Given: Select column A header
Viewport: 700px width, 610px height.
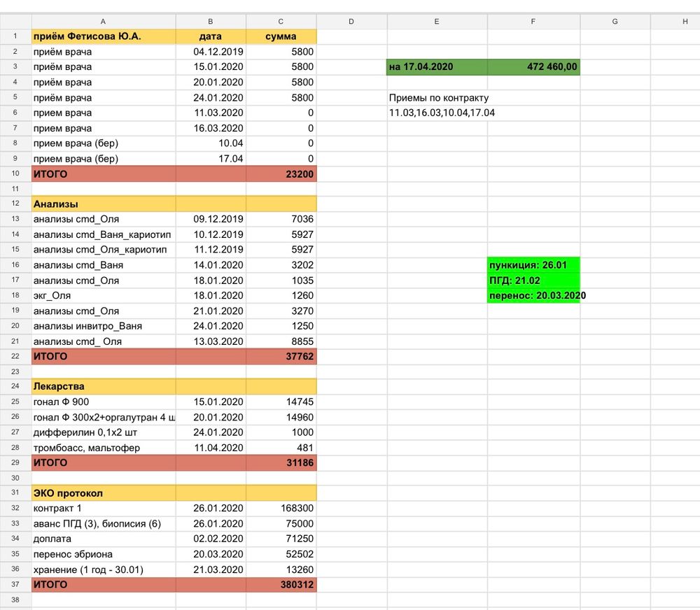Looking at the screenshot, I should 104,22.
